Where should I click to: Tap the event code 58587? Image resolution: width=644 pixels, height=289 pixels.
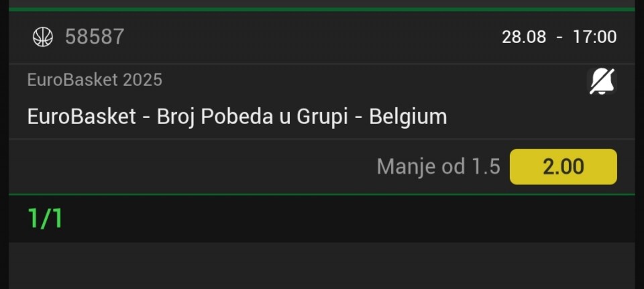pyautogui.click(x=95, y=37)
